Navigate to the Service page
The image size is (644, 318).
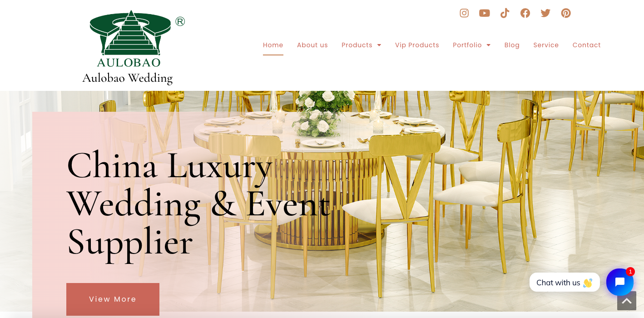tap(546, 45)
